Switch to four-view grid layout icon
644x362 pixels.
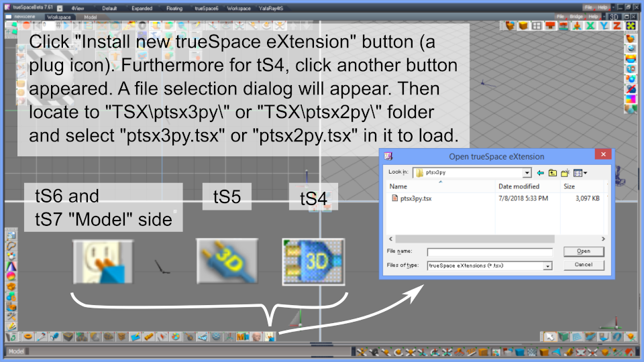coord(537,26)
